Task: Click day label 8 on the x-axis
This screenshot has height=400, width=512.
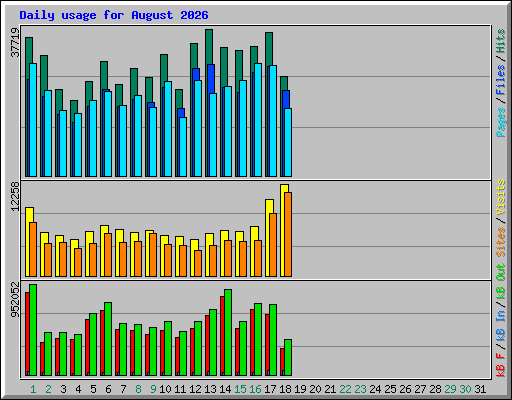Action: click(138, 389)
